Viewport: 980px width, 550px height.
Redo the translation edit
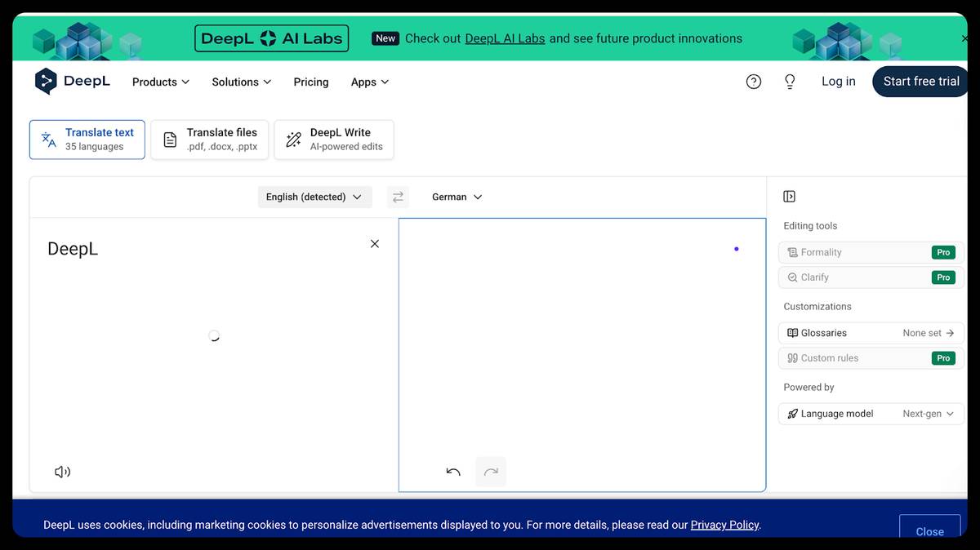coord(491,472)
